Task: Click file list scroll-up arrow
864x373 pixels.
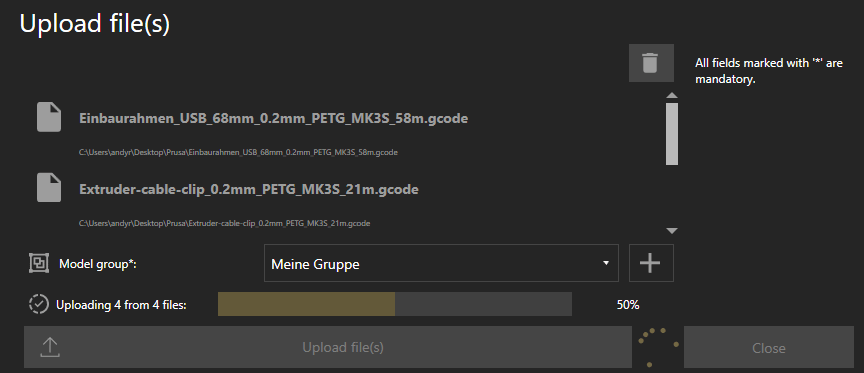Action: 671,95
